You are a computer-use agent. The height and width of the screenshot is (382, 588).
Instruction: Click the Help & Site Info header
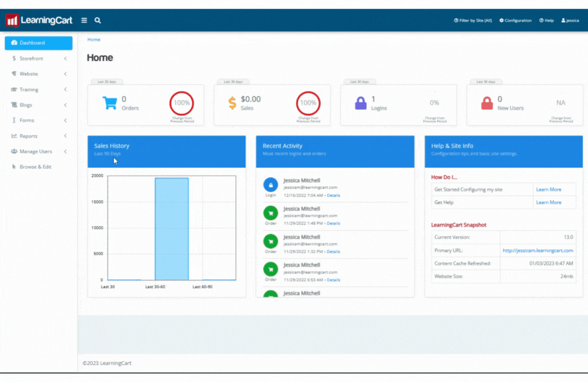504,152
